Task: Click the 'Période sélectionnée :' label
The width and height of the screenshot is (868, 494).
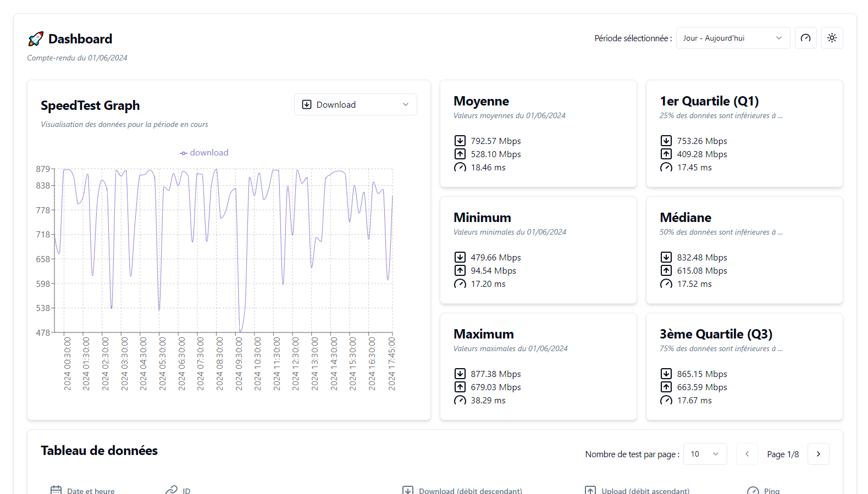Action: [x=633, y=38]
